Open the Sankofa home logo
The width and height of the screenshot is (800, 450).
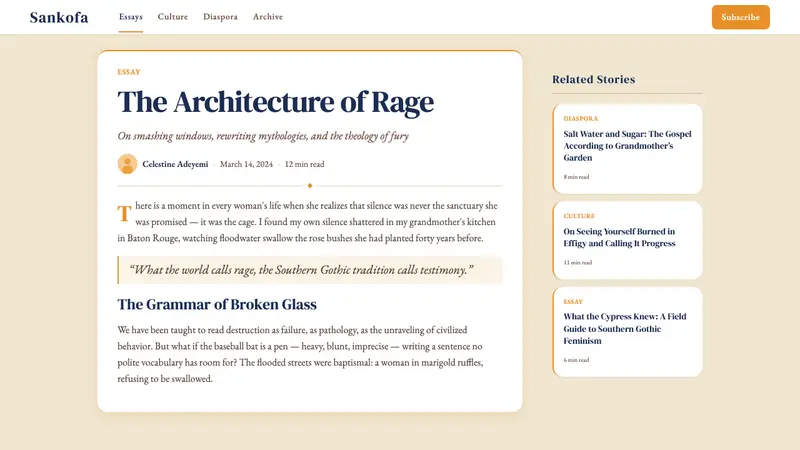point(59,17)
